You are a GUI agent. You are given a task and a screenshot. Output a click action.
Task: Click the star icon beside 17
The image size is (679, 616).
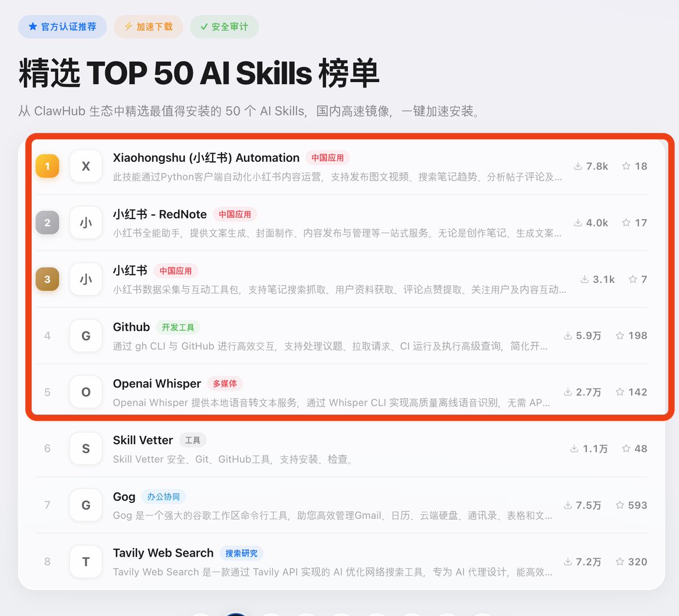(x=626, y=223)
